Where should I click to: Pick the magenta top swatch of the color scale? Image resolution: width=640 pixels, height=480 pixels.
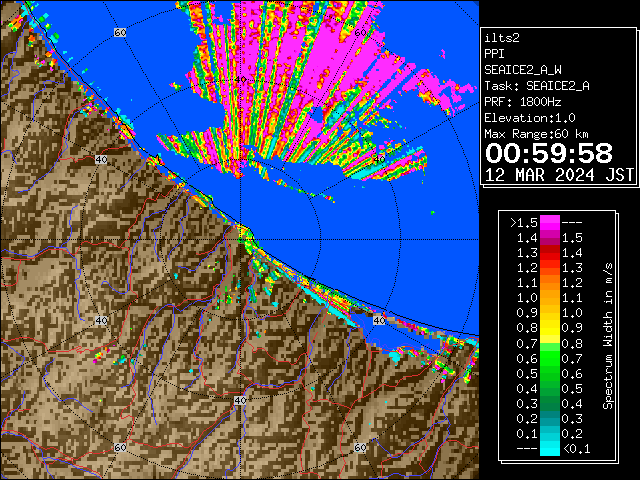click(550, 222)
